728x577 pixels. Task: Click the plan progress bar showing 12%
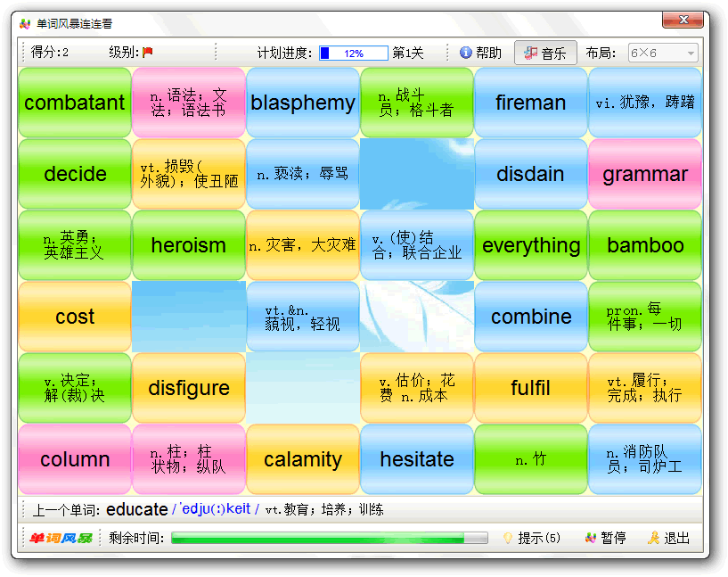[x=354, y=53]
